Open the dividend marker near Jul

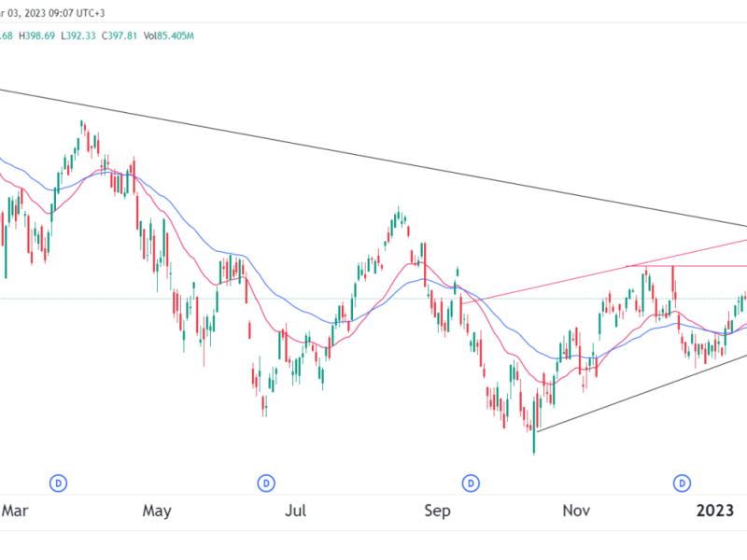[266, 483]
